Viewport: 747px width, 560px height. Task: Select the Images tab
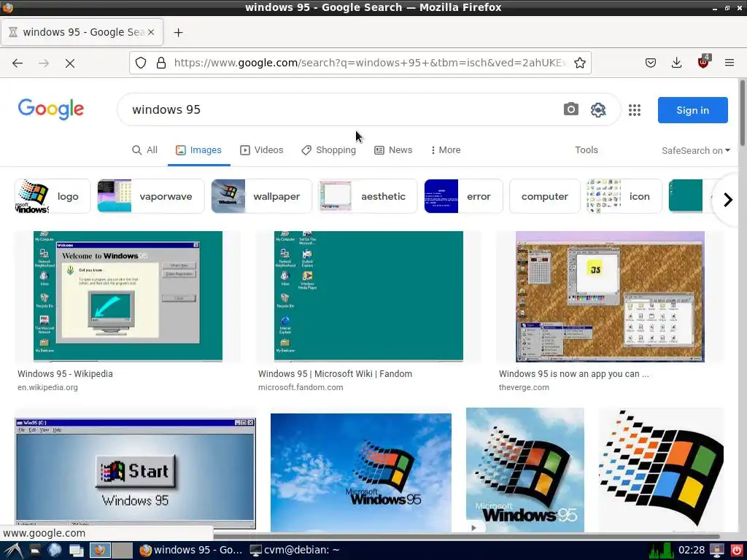click(x=198, y=150)
